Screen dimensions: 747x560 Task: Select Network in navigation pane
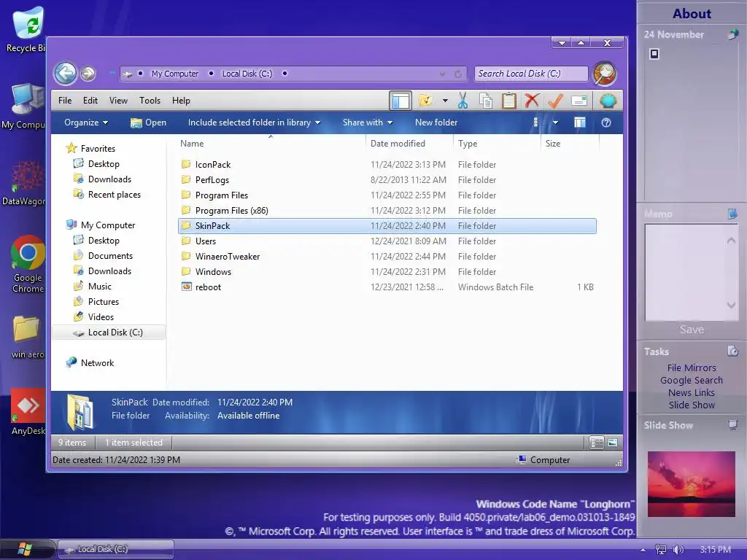point(97,363)
